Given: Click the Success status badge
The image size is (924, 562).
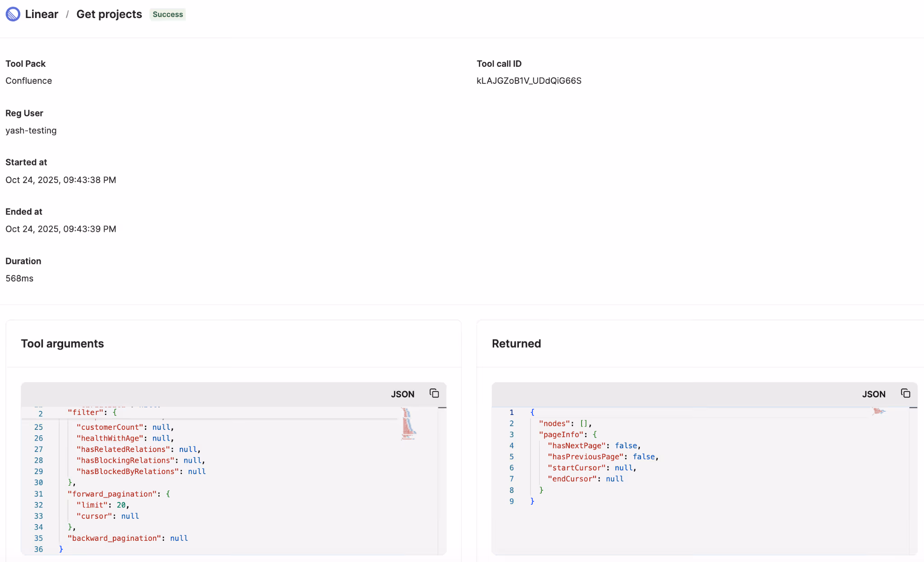Looking at the screenshot, I should pos(167,14).
